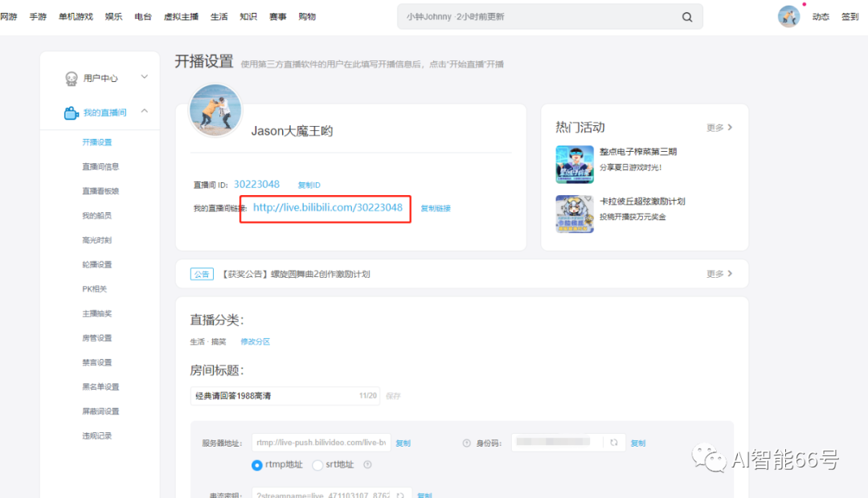Open the 虚拟主播 category
The image size is (868, 498).
point(181,17)
